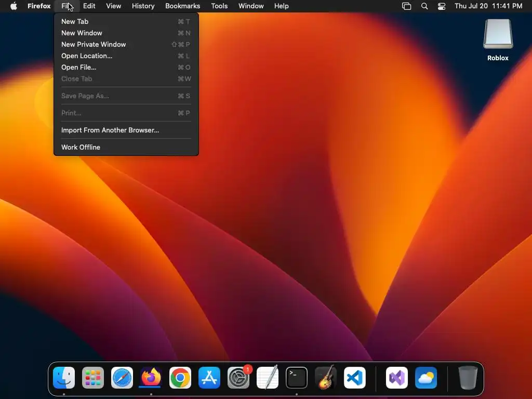This screenshot has height=399, width=532.
Task: Open the Trash in the Dock
Action: (468, 378)
